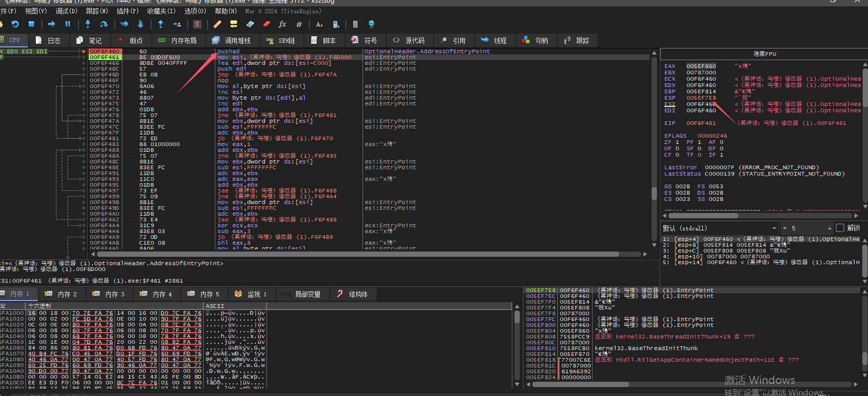Open the bookmarks red icon

point(266,24)
